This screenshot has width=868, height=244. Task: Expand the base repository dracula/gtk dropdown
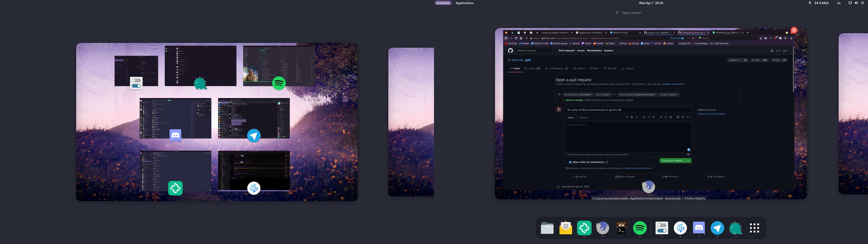tap(578, 95)
